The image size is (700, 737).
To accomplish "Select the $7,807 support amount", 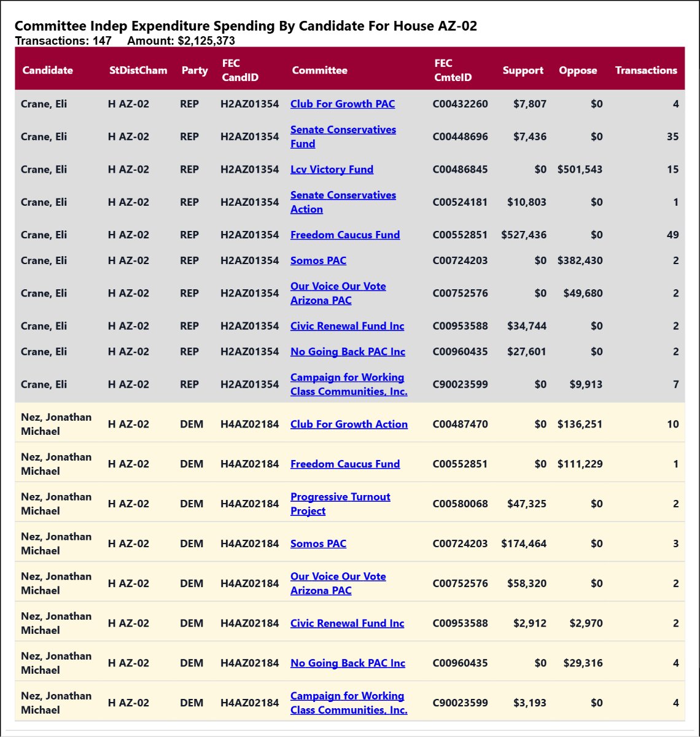I will (x=530, y=104).
